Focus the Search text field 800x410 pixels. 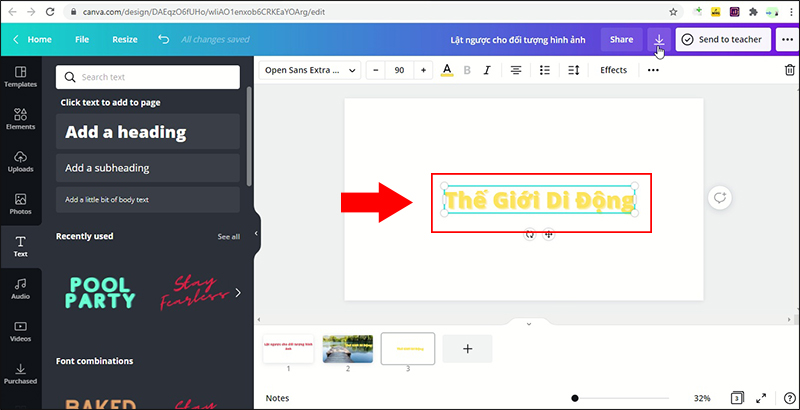[147, 77]
